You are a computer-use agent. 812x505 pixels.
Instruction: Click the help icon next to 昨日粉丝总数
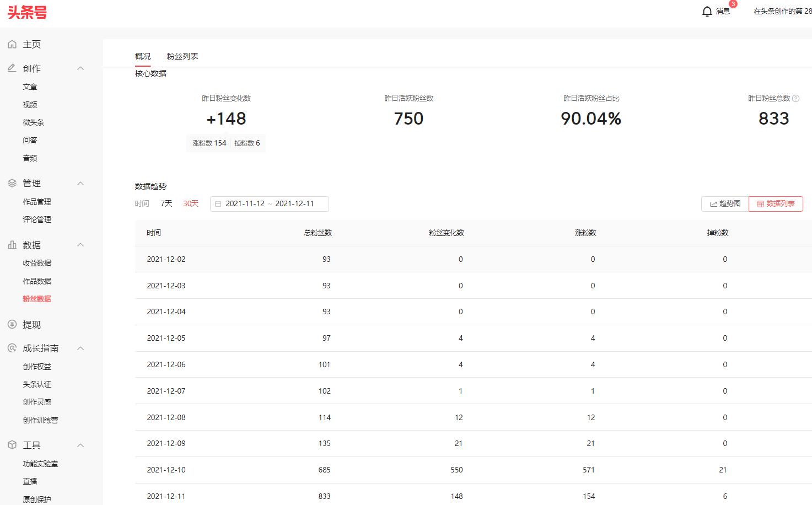tap(795, 98)
